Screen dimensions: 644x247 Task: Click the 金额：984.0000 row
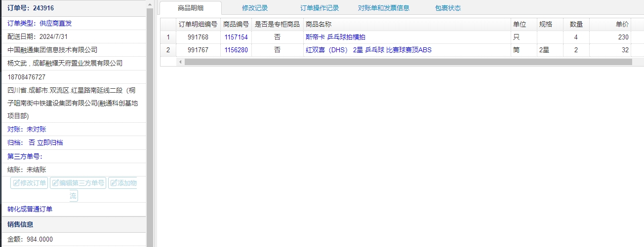click(x=73, y=239)
